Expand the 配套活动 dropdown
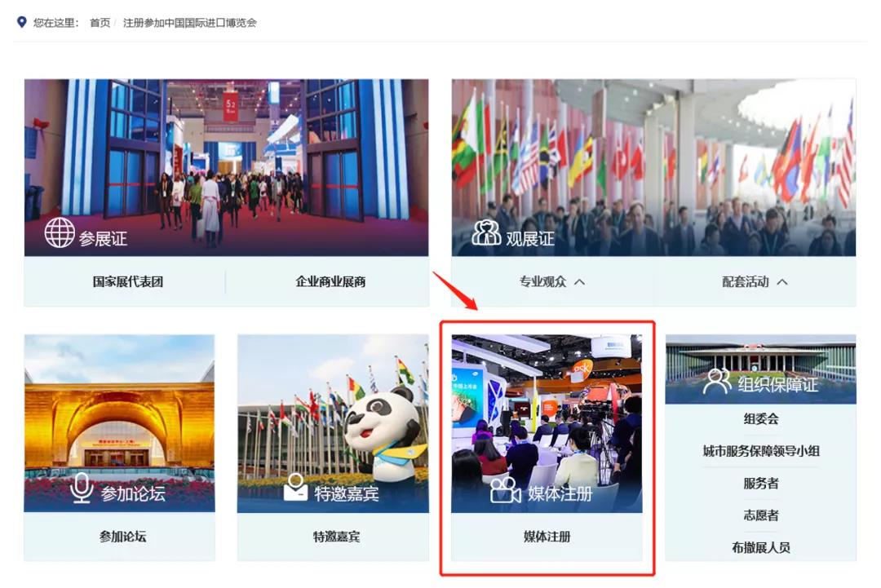The image size is (881, 588). coord(755,281)
